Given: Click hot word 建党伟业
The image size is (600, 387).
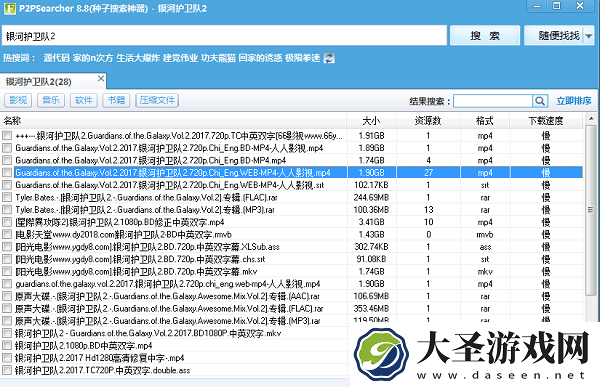Looking at the screenshot, I should click(x=181, y=58).
